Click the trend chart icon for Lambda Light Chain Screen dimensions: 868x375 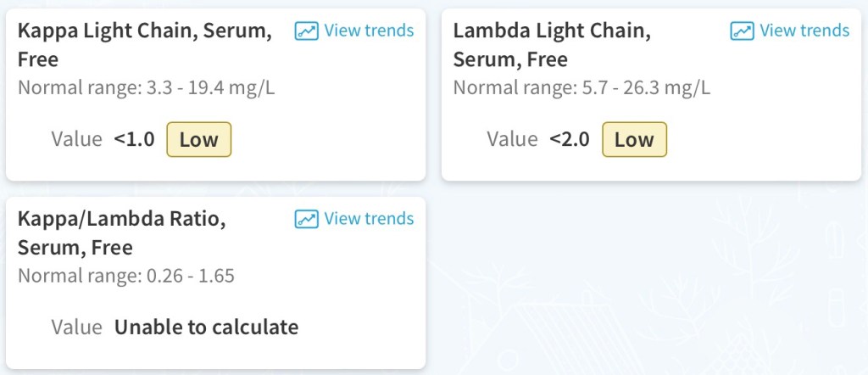(x=742, y=31)
